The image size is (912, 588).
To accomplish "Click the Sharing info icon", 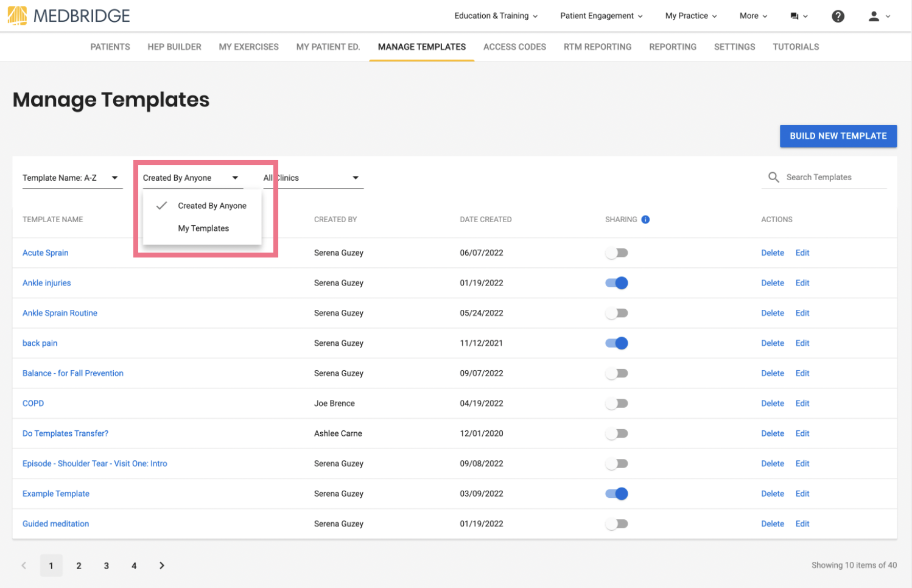I will (645, 220).
